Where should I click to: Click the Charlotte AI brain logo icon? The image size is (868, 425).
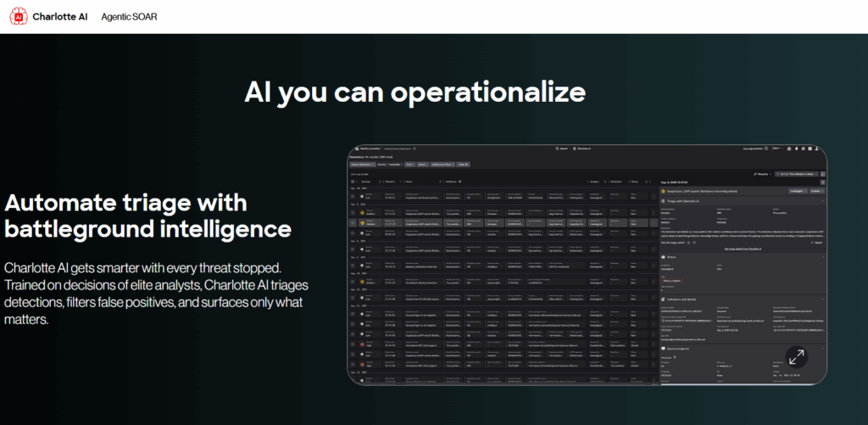[x=19, y=16]
